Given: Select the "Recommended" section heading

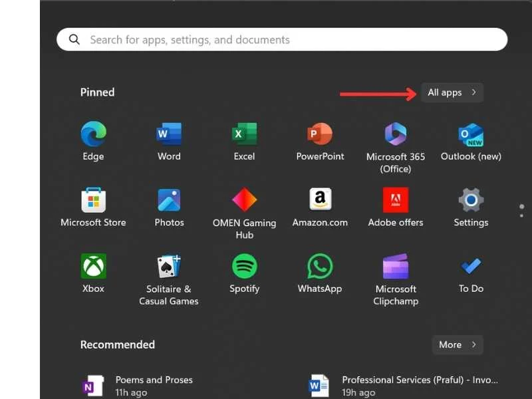Looking at the screenshot, I should click(x=118, y=344).
